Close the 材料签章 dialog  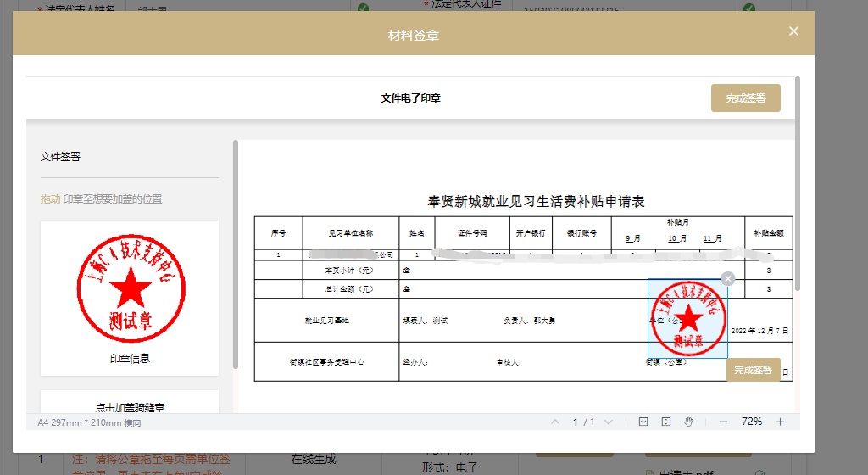(793, 31)
